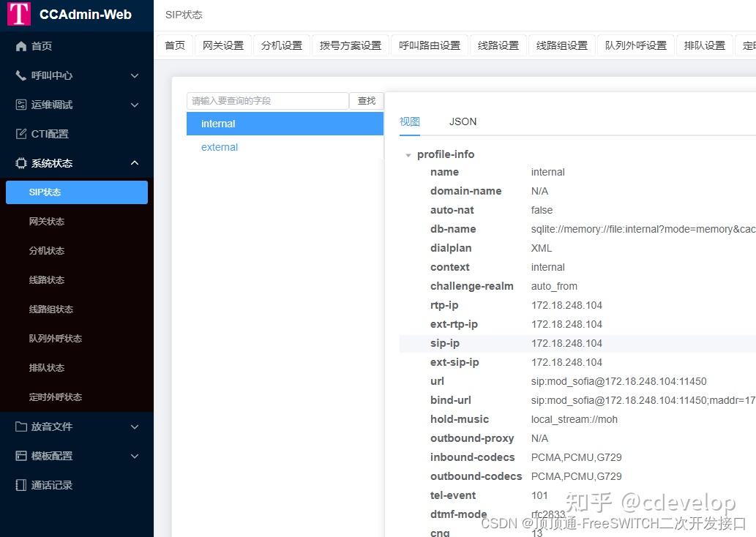Select the 放音文件 speaker icon
Screen dimensions: 756x537
tap(20, 427)
